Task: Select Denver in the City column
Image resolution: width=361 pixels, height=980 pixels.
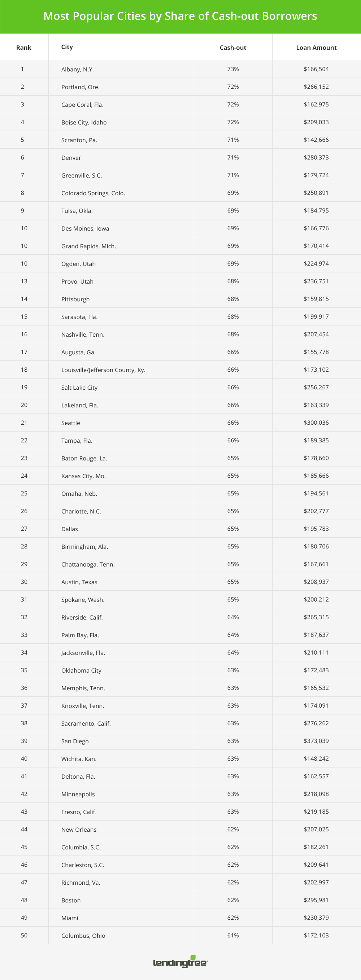Action: pos(71,157)
